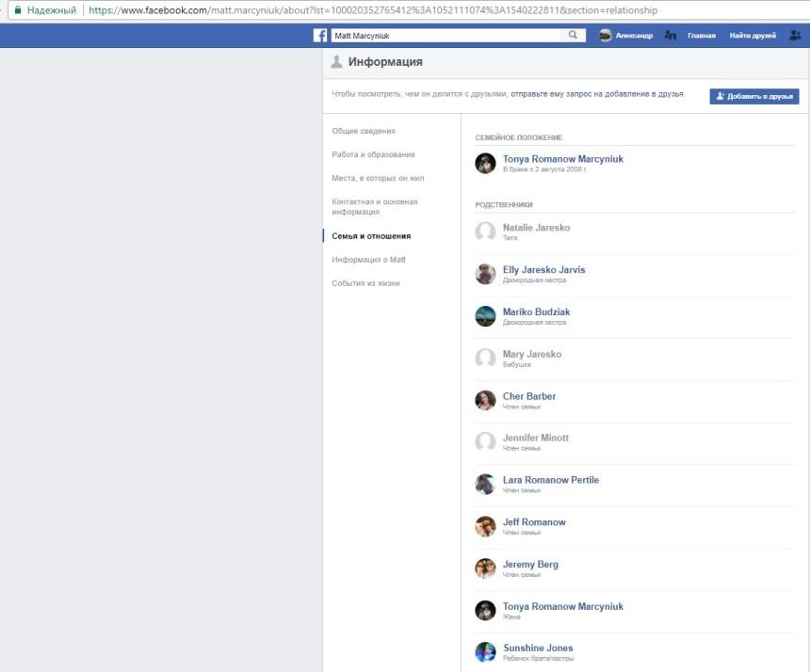Select the Информация о Matt section
Image resolution: width=810 pixels, height=672 pixels.
click(x=368, y=260)
